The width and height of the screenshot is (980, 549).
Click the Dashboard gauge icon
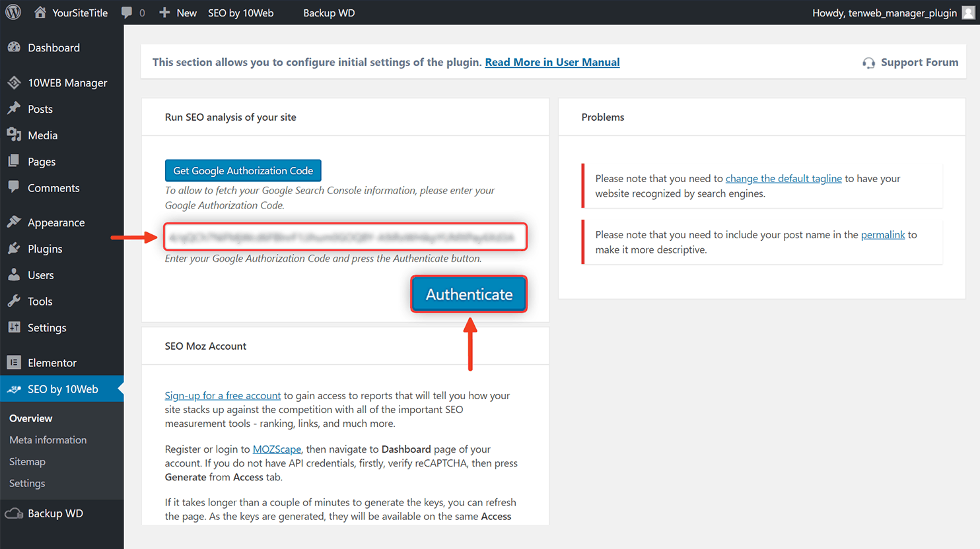14,48
